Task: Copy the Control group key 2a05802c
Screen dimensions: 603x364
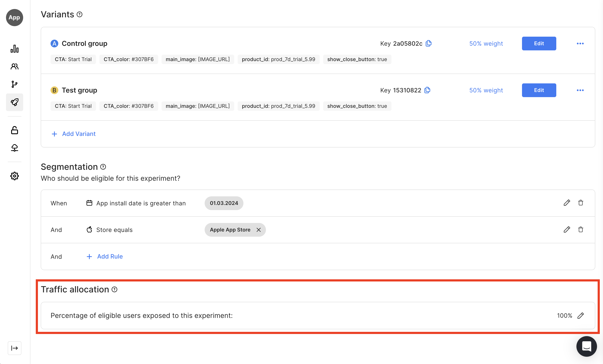Action: tap(429, 43)
